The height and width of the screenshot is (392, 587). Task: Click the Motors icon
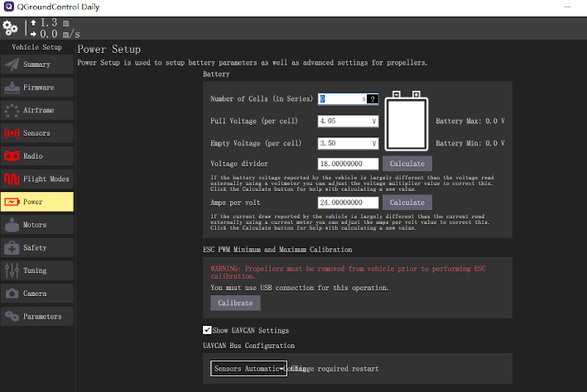pos(12,225)
